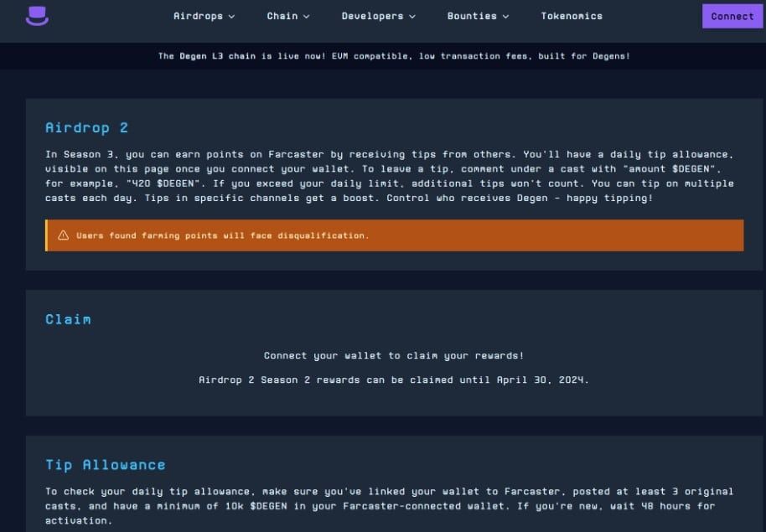The width and height of the screenshot is (766, 532).
Task: Expand the Developers chevron arrow
Action: (x=412, y=17)
